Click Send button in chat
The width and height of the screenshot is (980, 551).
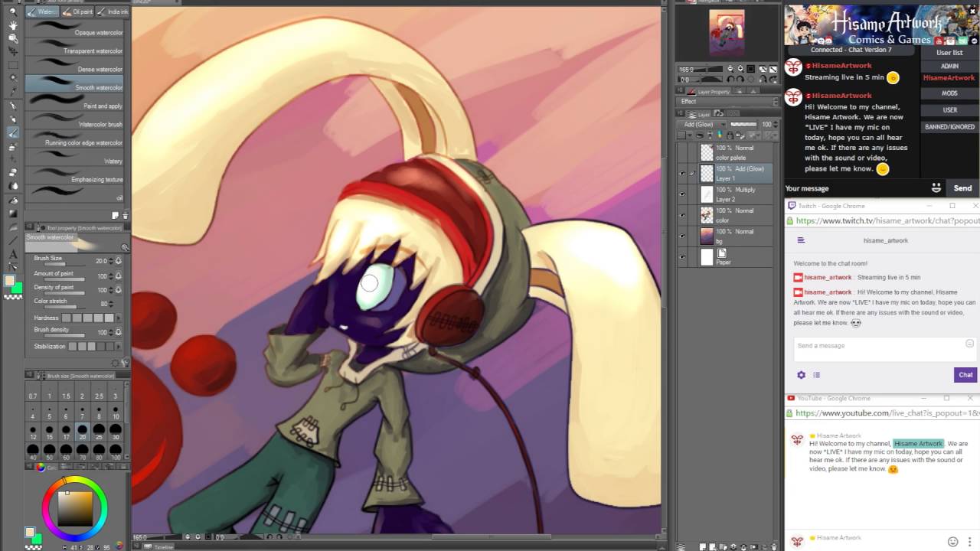[962, 188]
